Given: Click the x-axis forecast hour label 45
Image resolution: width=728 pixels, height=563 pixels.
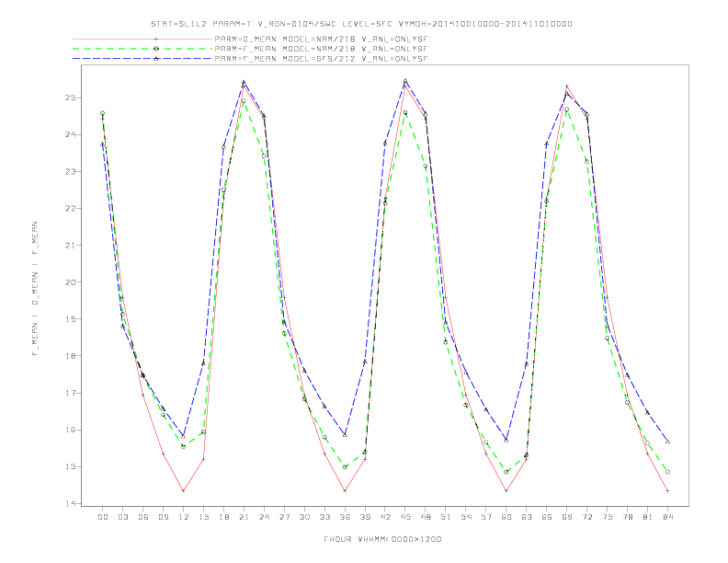Looking at the screenshot, I should click(x=405, y=517).
